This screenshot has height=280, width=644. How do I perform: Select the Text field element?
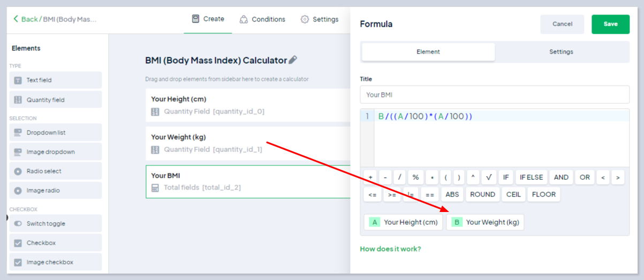(56, 80)
